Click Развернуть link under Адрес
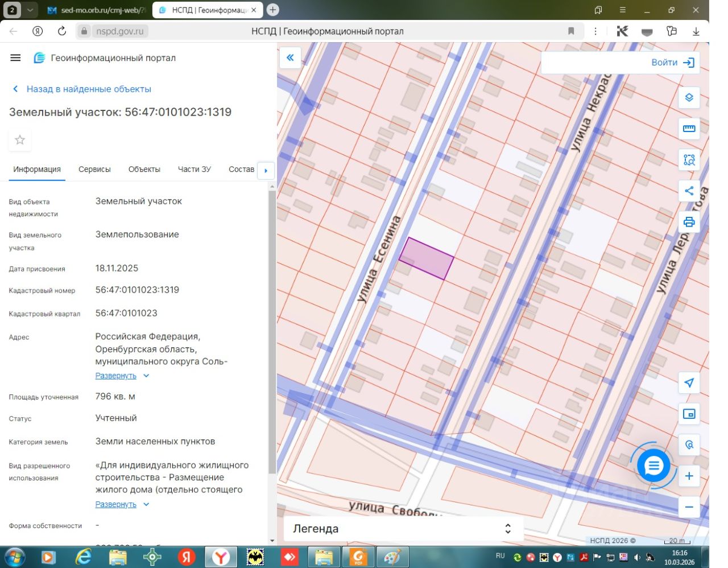 coord(116,376)
